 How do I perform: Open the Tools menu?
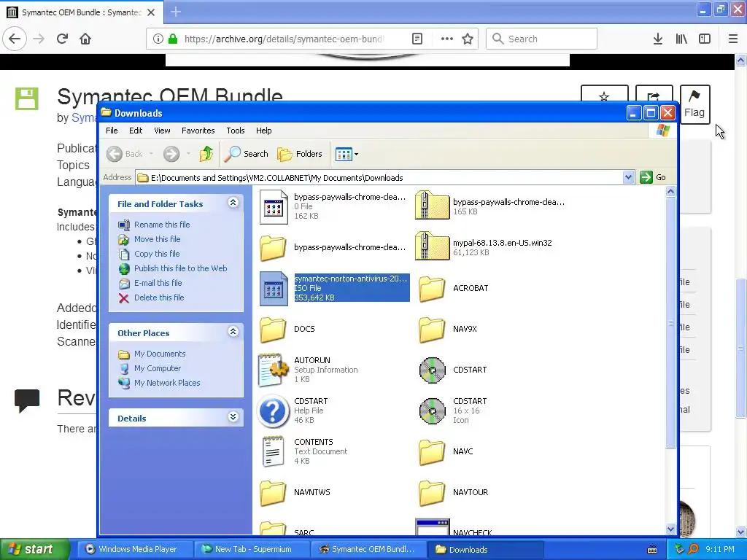point(236,131)
